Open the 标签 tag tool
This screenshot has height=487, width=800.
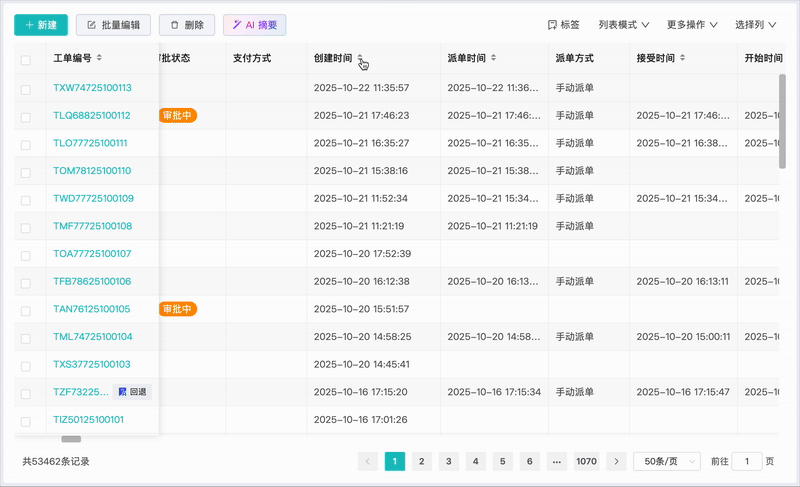click(563, 25)
